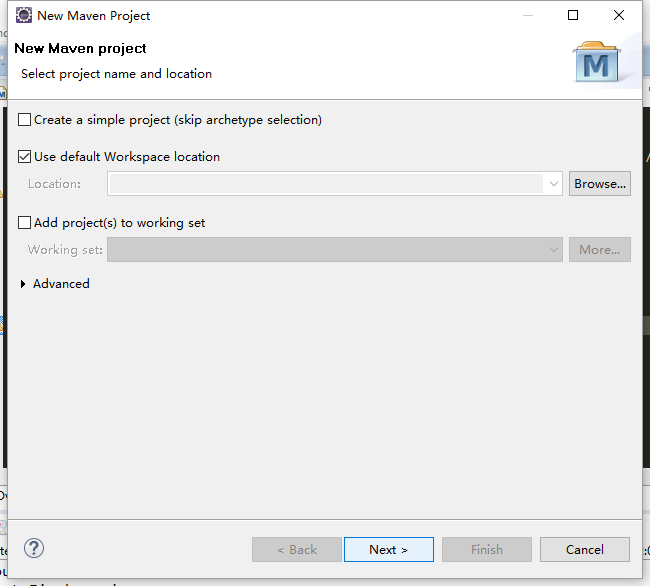
Task: Click the Finish button
Action: [x=487, y=550]
